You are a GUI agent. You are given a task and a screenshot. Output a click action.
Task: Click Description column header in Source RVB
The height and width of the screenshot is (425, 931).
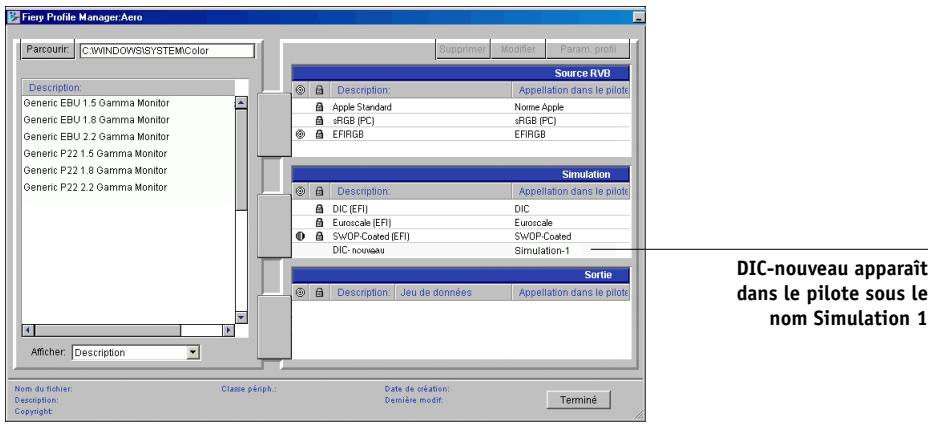[420, 90]
